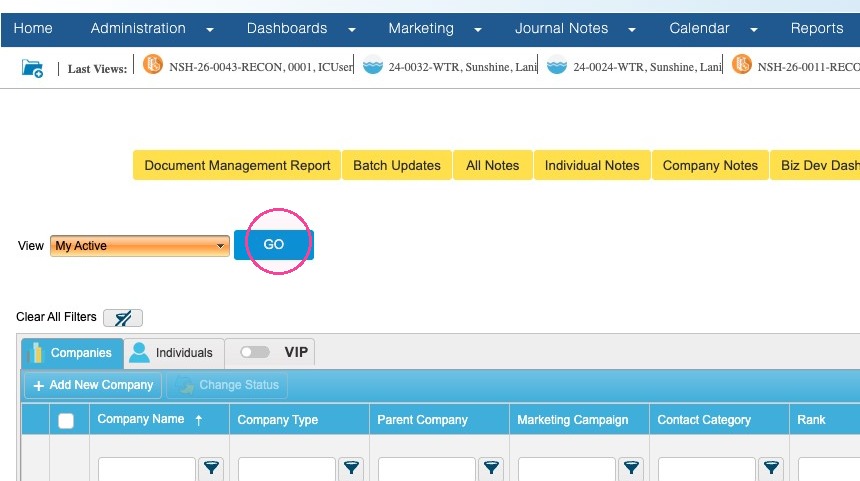860x481 pixels.
Task: Click the Company Name filter funnel icon
Action: (x=211, y=468)
